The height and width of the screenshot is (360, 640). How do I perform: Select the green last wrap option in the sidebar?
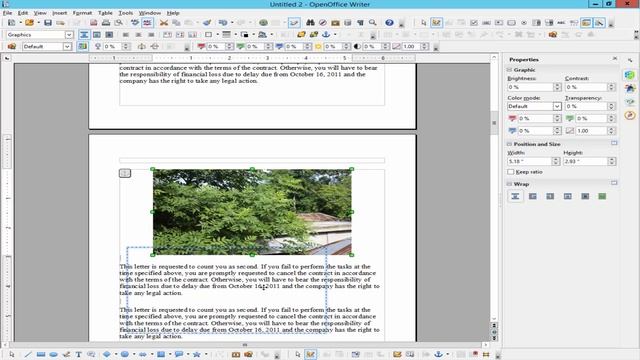point(602,196)
